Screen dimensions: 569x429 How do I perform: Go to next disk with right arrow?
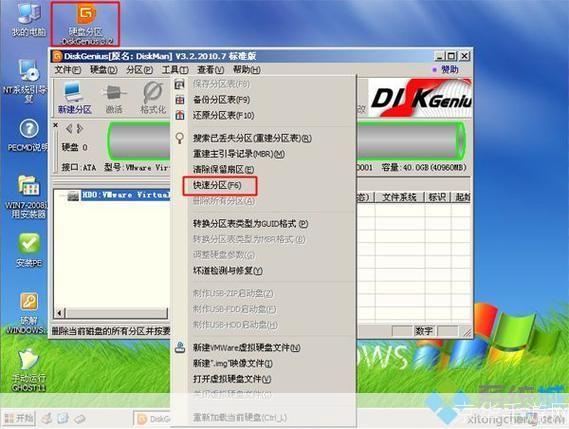click(80, 128)
